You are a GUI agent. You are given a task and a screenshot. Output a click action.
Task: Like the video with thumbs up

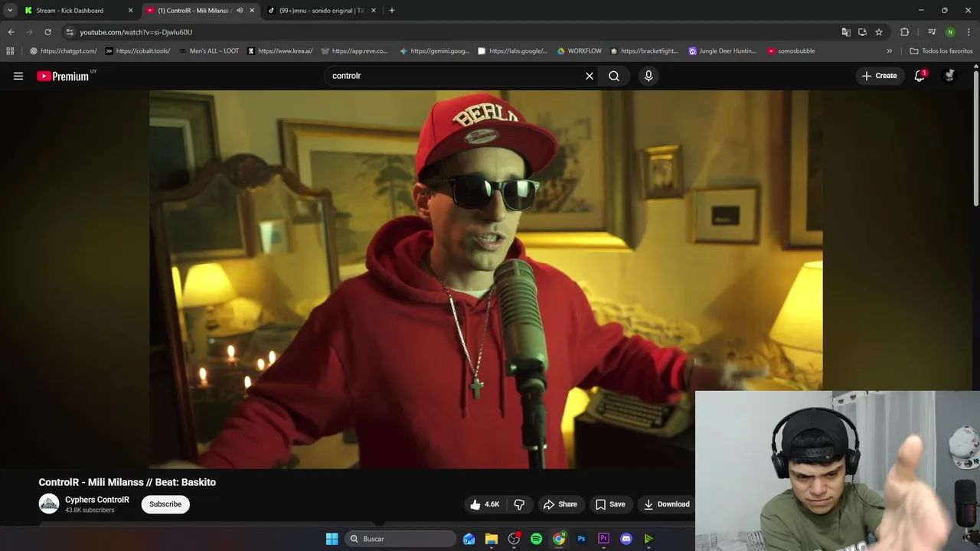pos(485,504)
